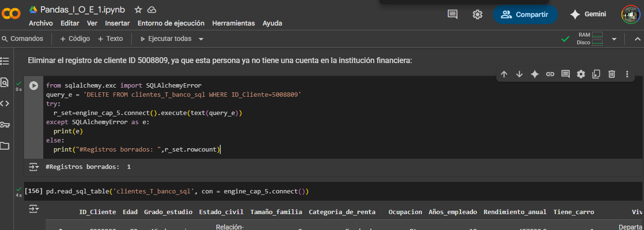Click the output toggle icon of read_sql_table cell
644x230 pixels.
(33, 209)
